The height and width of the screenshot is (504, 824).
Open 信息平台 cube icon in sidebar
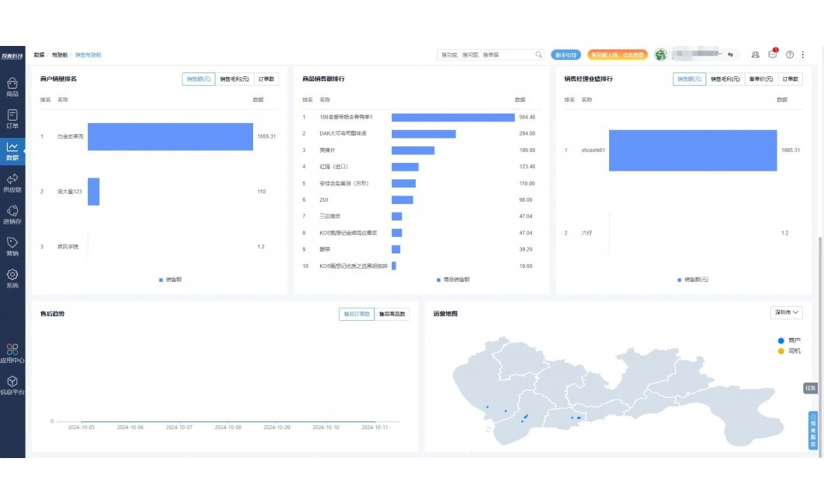12,384
